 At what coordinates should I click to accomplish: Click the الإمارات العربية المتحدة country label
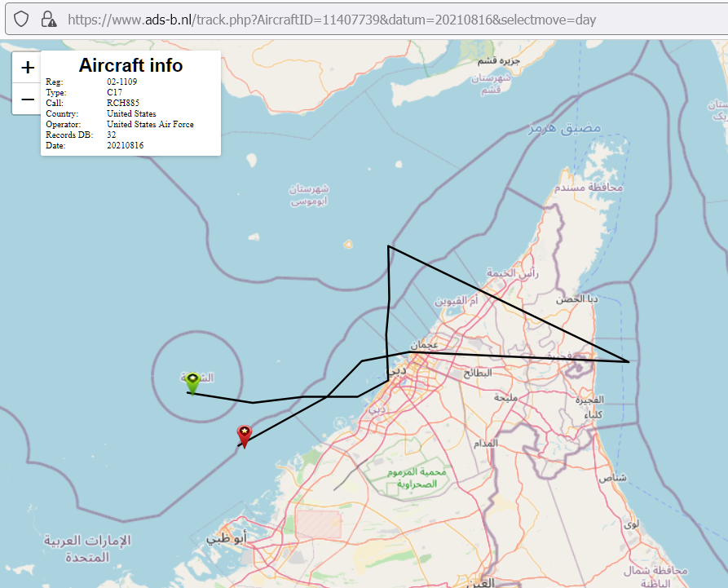[87, 549]
